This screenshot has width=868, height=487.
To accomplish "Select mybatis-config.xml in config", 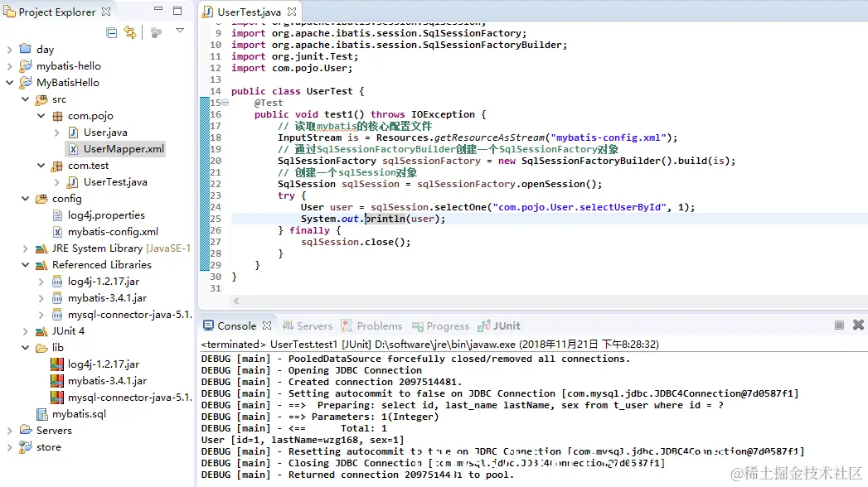I will pyautogui.click(x=113, y=232).
